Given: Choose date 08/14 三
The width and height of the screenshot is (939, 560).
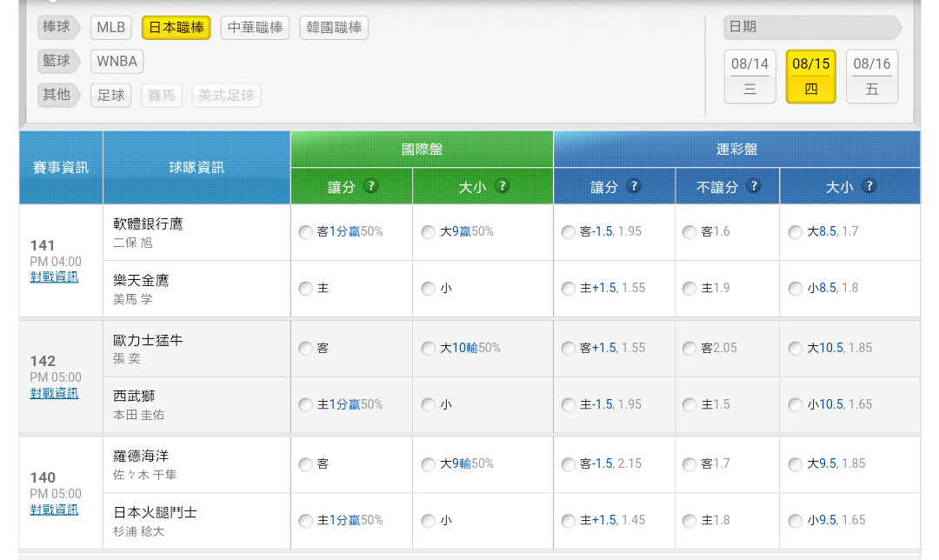Looking at the screenshot, I should [749, 76].
